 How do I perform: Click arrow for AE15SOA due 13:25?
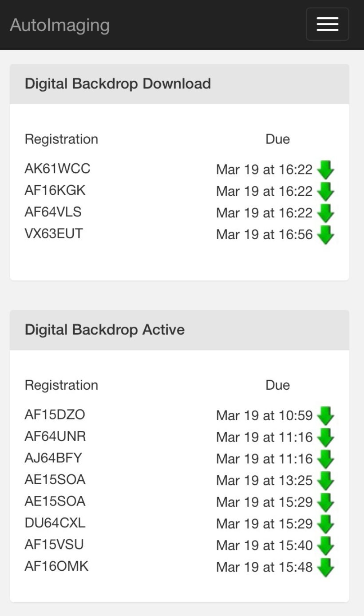[x=326, y=481]
